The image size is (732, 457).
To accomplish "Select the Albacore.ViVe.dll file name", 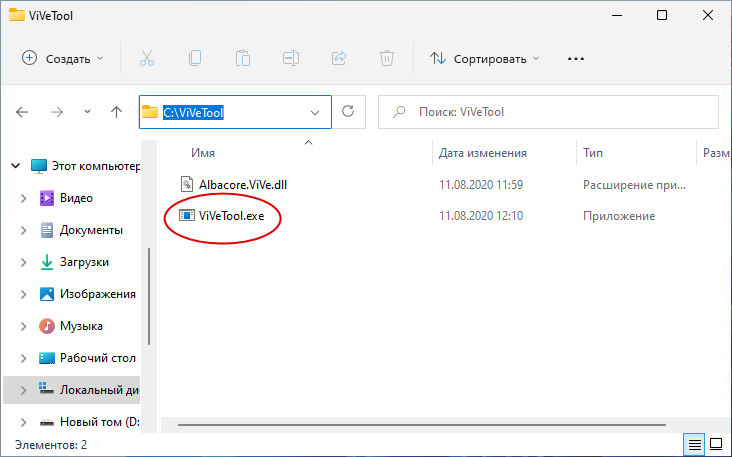I will 243,184.
